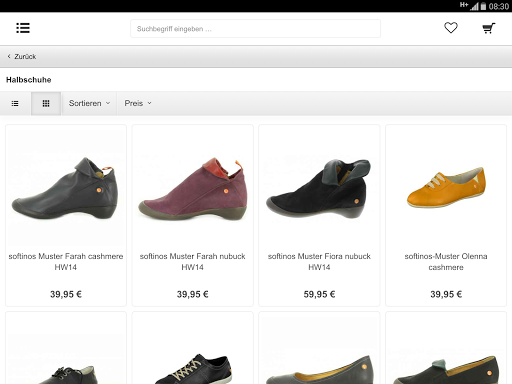Select softinos Muster Farah cashmere HW14 title

pyautogui.click(x=66, y=262)
